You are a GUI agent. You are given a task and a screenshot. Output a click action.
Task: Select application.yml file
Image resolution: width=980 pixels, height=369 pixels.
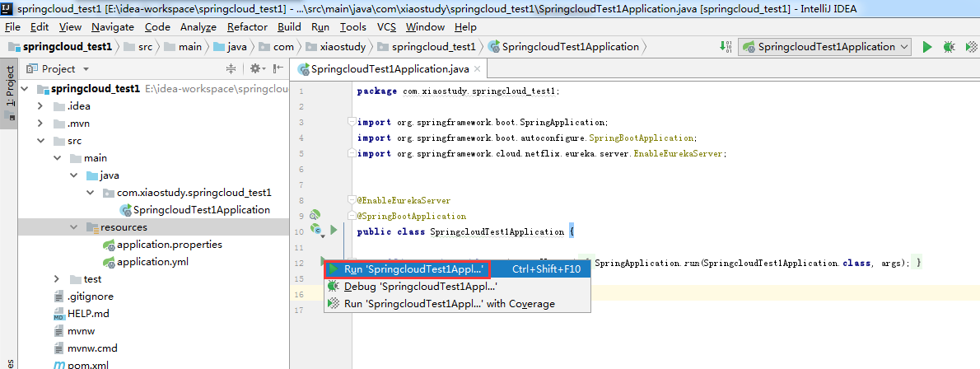pyautogui.click(x=146, y=262)
